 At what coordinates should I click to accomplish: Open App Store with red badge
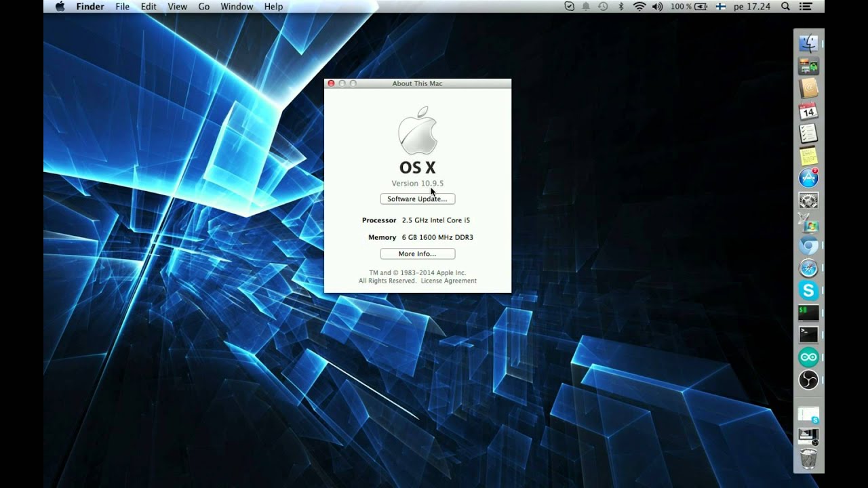coord(808,178)
